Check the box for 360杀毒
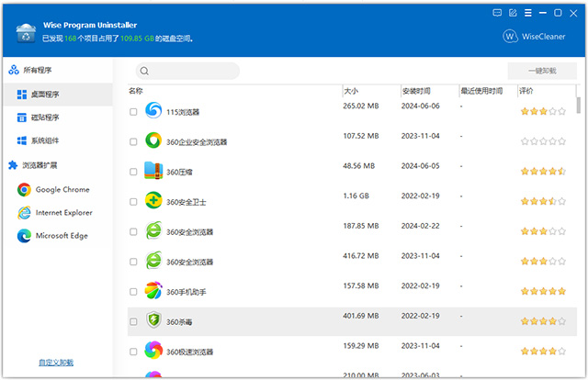Screen dimensions: 588x380 click(133, 321)
